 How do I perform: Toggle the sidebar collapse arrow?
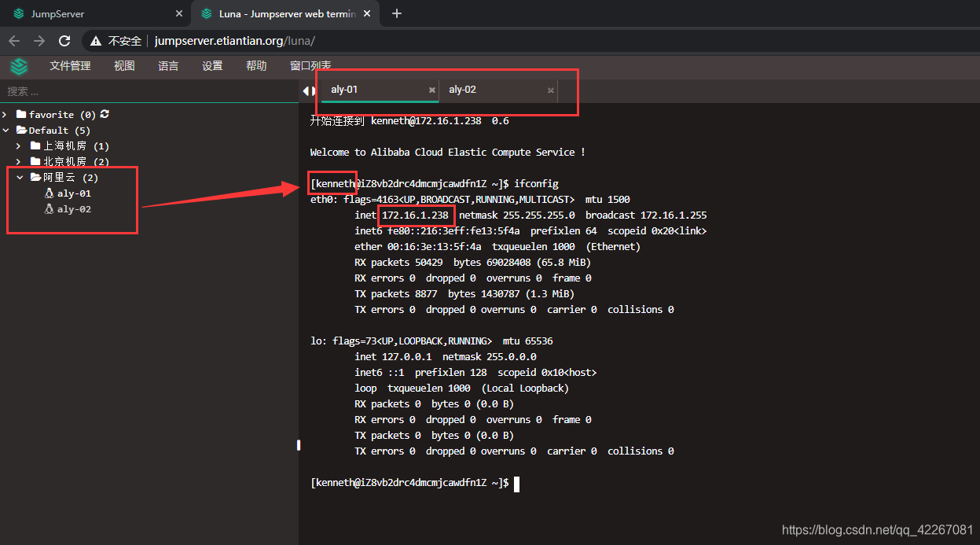click(306, 90)
